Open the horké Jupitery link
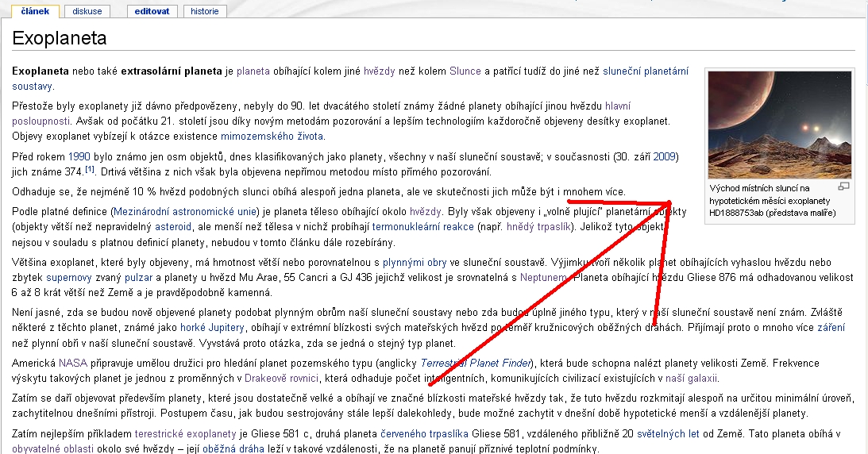Screen dimensions: 868x454 point(212,327)
